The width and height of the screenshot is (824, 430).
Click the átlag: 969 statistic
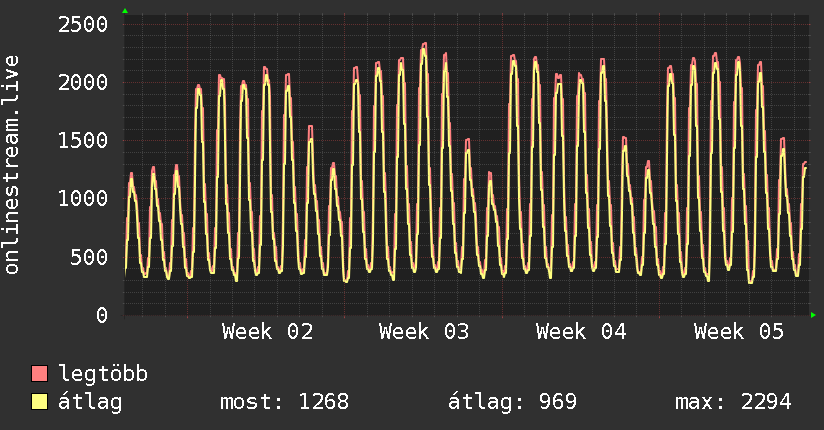tap(511, 402)
